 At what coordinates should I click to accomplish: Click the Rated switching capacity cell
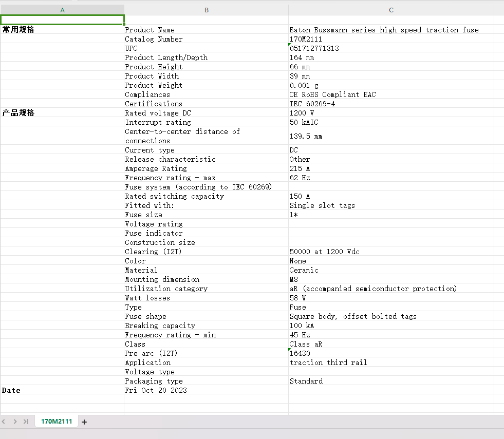(x=207, y=196)
